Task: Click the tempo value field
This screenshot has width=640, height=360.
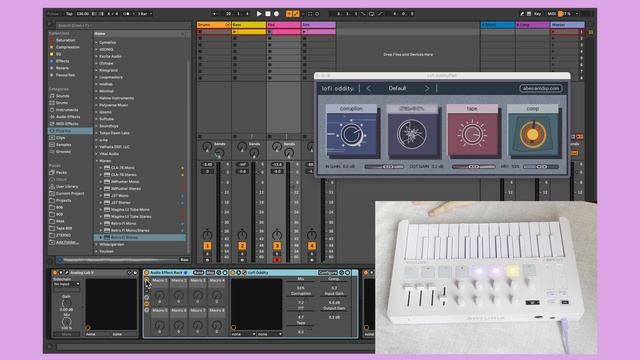Action: tap(83, 13)
